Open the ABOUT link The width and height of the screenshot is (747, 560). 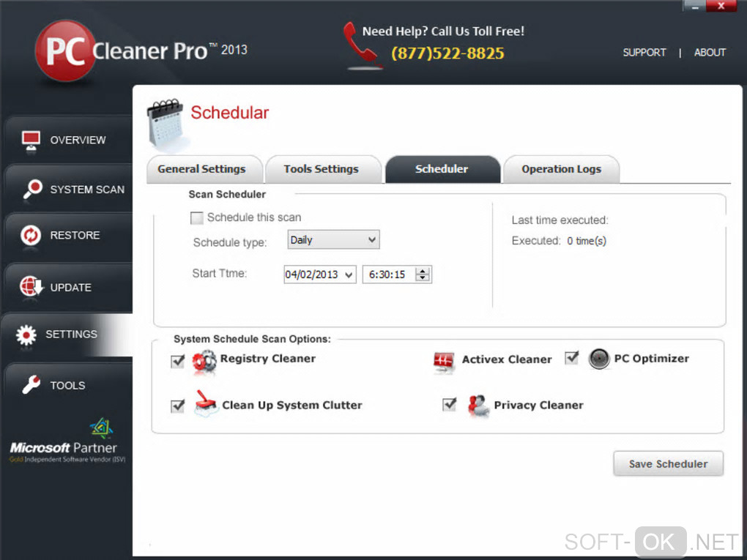point(710,53)
